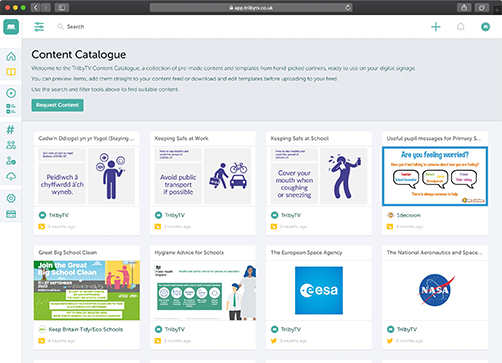Click the Hygiene Advice poster thumbnail
502x363 pixels.
[203, 290]
